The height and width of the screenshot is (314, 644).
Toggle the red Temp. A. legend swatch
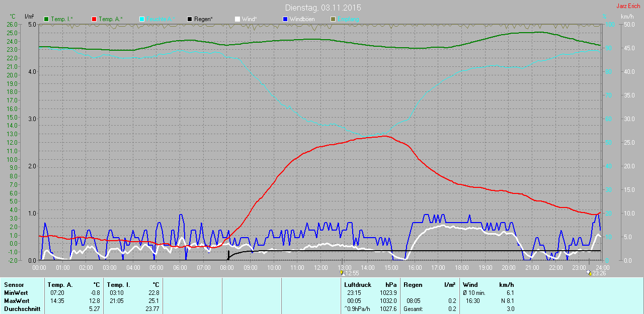click(94, 19)
